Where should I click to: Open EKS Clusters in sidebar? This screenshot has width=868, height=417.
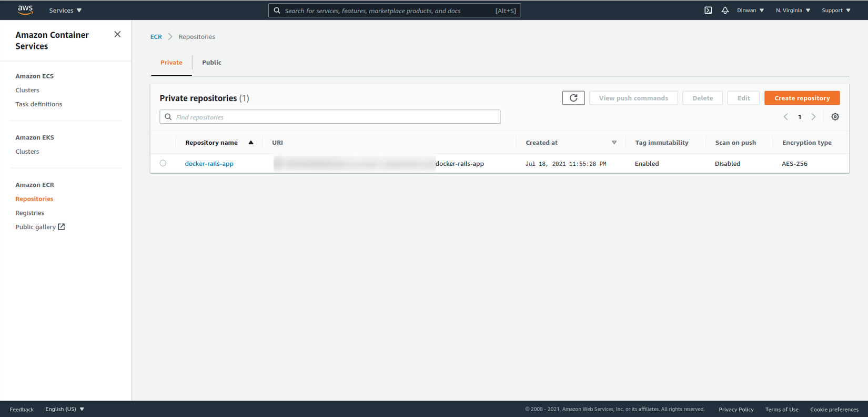click(27, 152)
